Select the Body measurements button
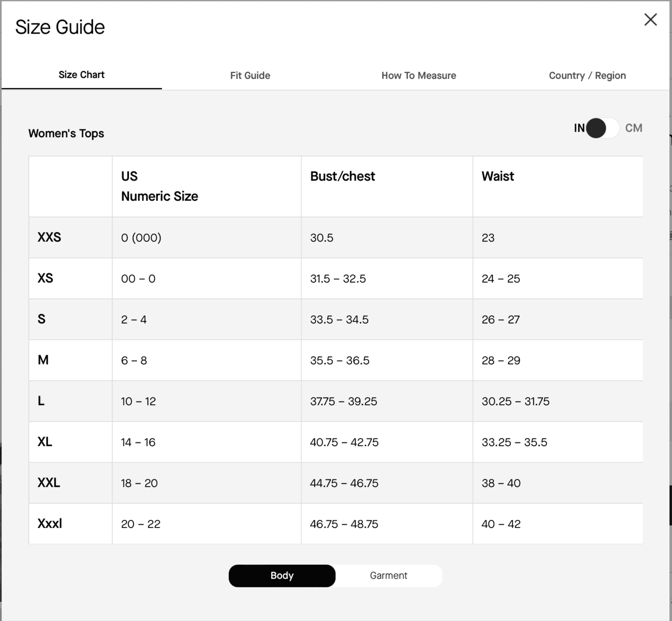 [x=282, y=575]
